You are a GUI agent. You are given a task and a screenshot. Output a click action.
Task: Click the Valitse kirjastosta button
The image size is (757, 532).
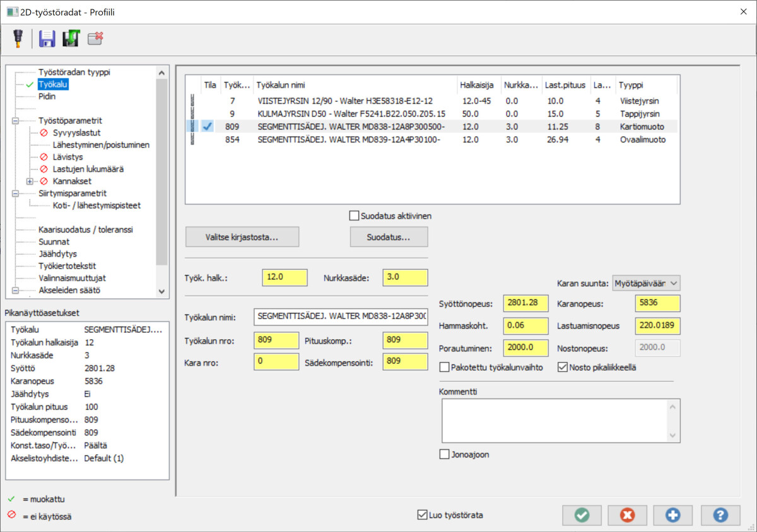[242, 237]
